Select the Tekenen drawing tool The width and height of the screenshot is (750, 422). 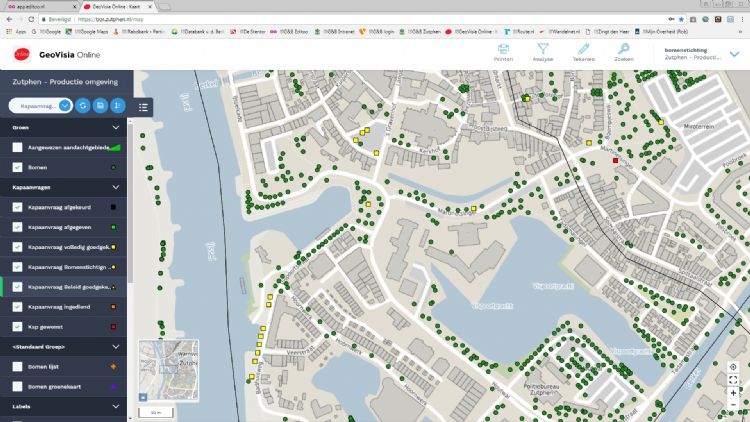click(583, 52)
